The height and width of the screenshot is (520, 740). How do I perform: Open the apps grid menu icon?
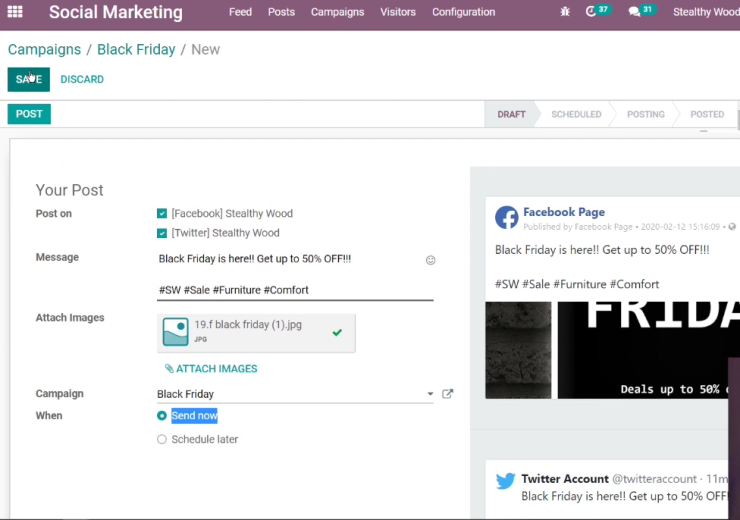(15, 11)
